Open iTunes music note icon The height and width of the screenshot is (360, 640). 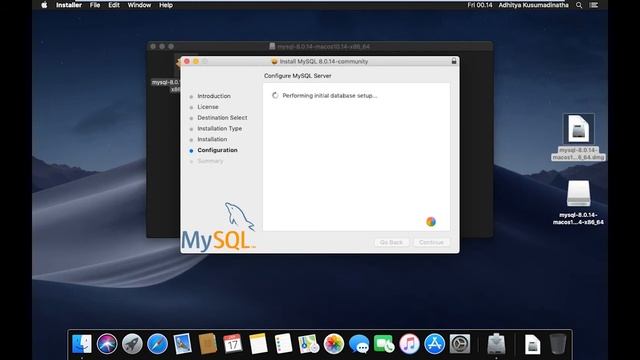coord(409,344)
